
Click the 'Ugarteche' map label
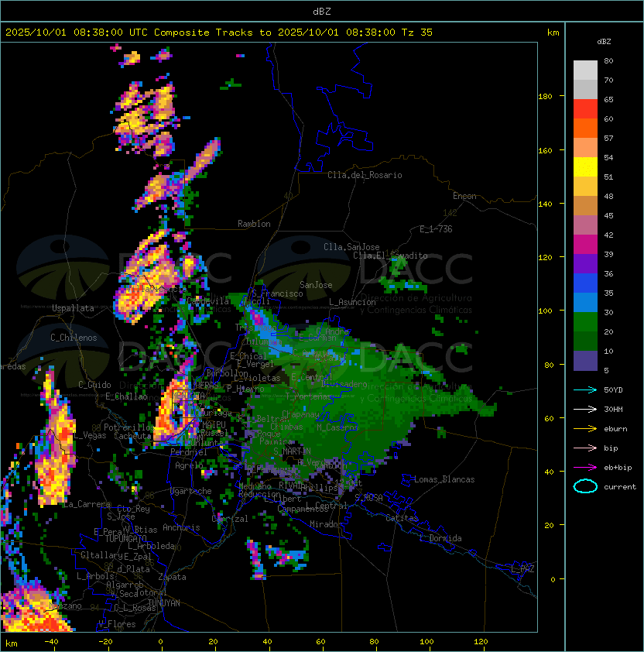tap(191, 491)
